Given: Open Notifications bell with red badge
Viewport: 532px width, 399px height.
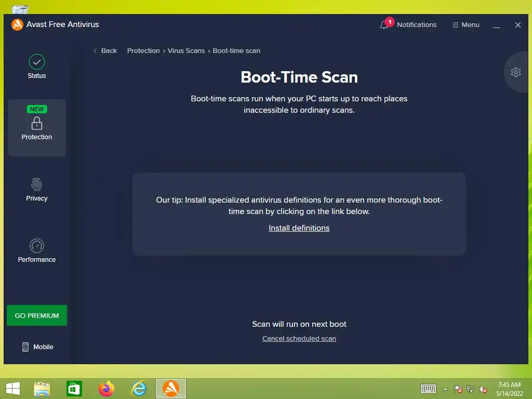Looking at the screenshot, I should click(x=408, y=24).
